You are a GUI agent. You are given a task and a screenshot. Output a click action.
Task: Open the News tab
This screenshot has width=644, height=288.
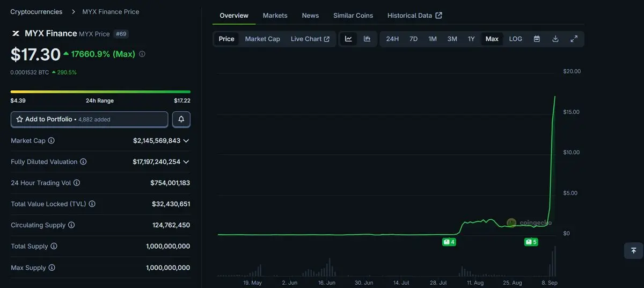pos(310,16)
